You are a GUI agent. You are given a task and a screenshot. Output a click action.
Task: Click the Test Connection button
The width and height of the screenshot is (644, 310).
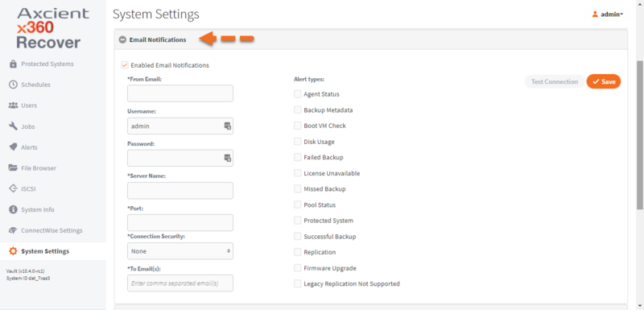point(555,81)
